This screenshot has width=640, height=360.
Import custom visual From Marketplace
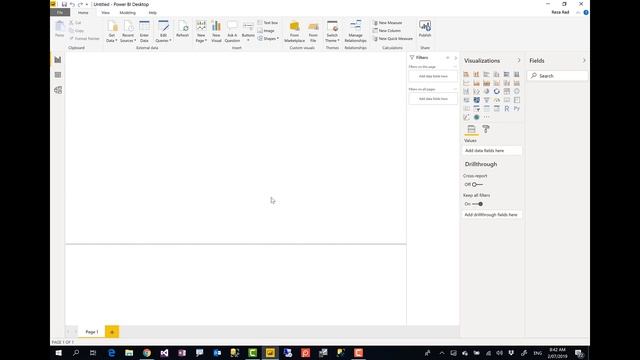click(294, 31)
